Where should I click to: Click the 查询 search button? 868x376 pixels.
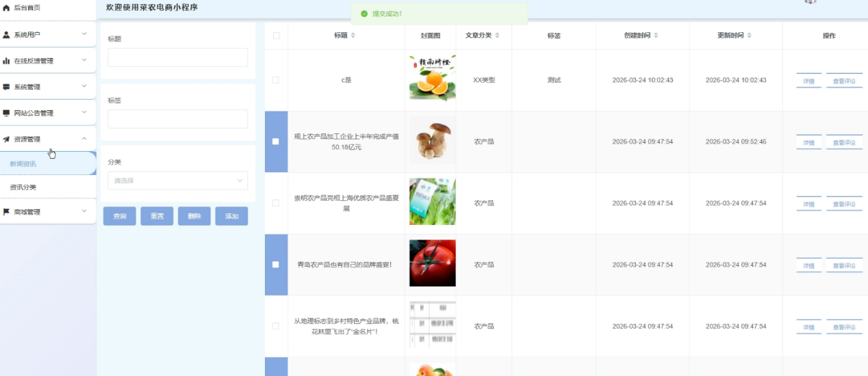[x=120, y=216]
